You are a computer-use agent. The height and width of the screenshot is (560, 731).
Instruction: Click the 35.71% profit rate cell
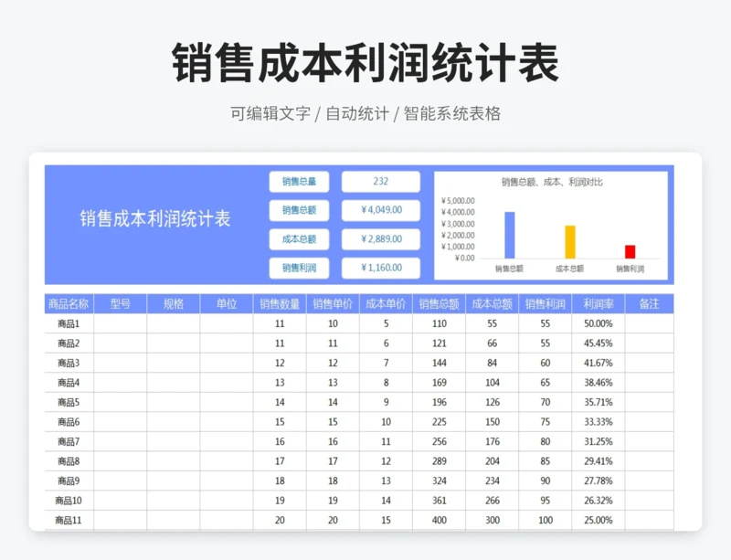tap(599, 402)
